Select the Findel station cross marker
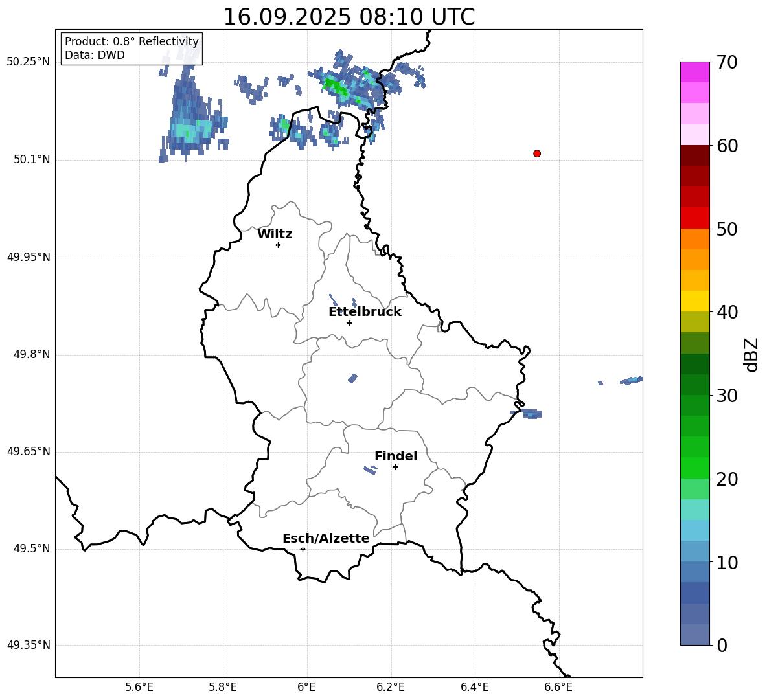Viewport: 767px width, 700px height. [x=395, y=468]
